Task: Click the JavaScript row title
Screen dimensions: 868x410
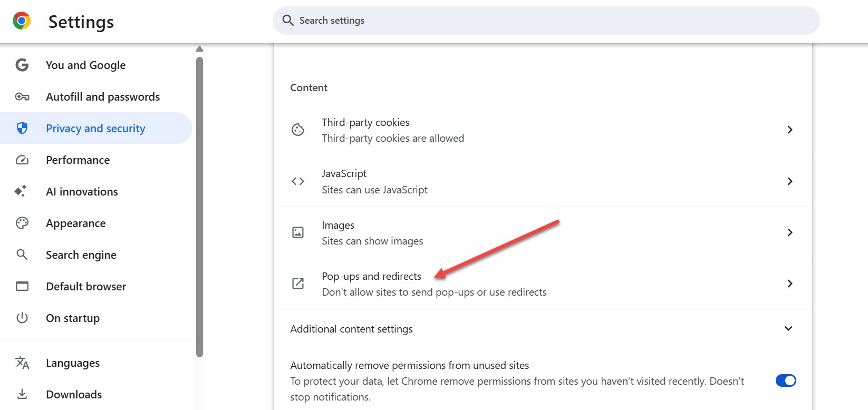Action: (344, 173)
